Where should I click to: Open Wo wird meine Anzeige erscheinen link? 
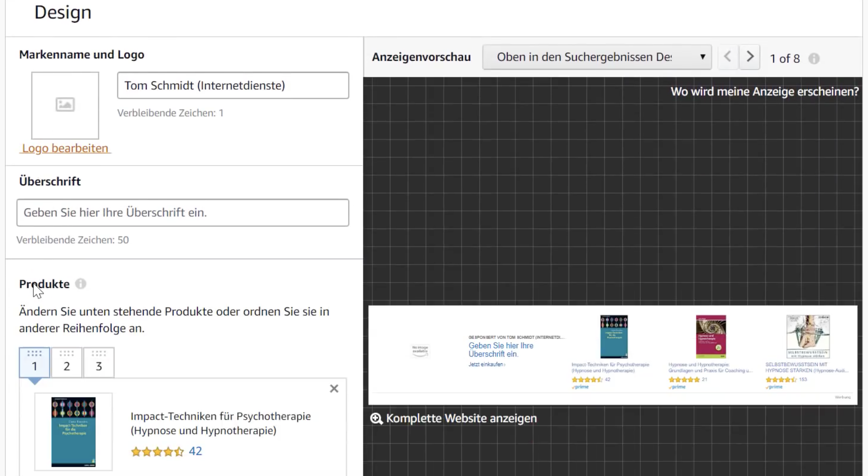(764, 92)
